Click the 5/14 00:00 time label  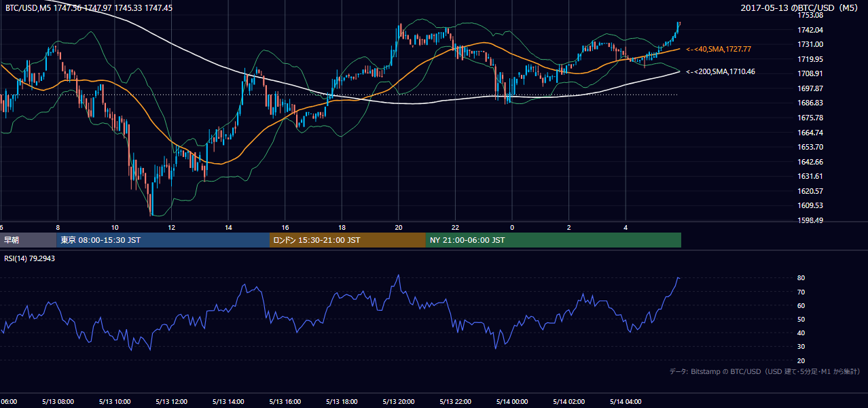512,402
